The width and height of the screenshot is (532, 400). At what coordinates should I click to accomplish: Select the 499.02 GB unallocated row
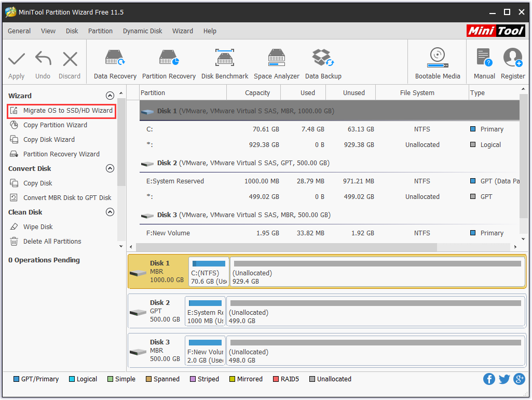(x=329, y=197)
